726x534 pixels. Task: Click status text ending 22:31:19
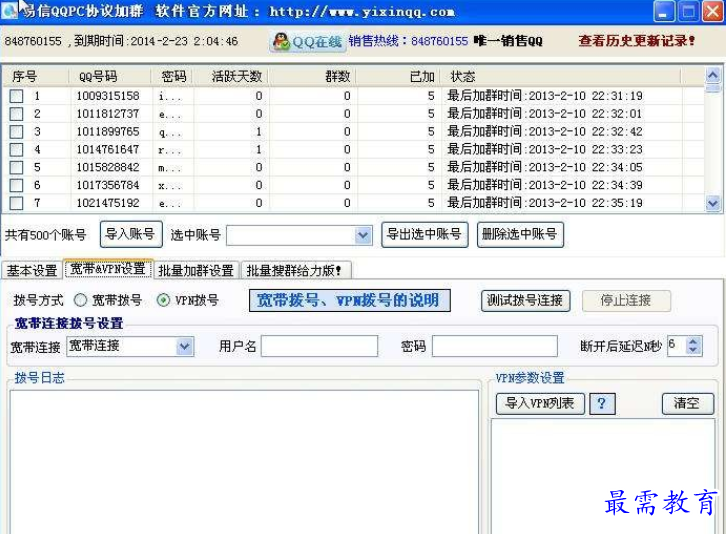click(x=544, y=96)
